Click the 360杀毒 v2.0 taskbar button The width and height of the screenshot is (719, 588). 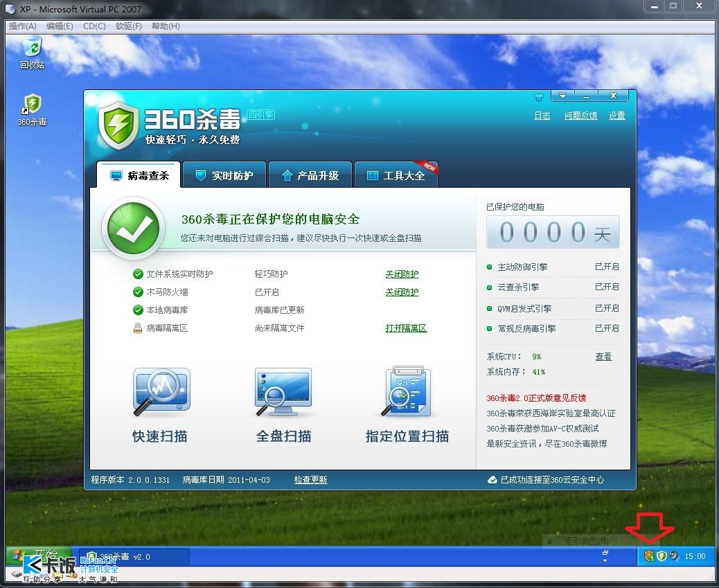tap(134, 556)
